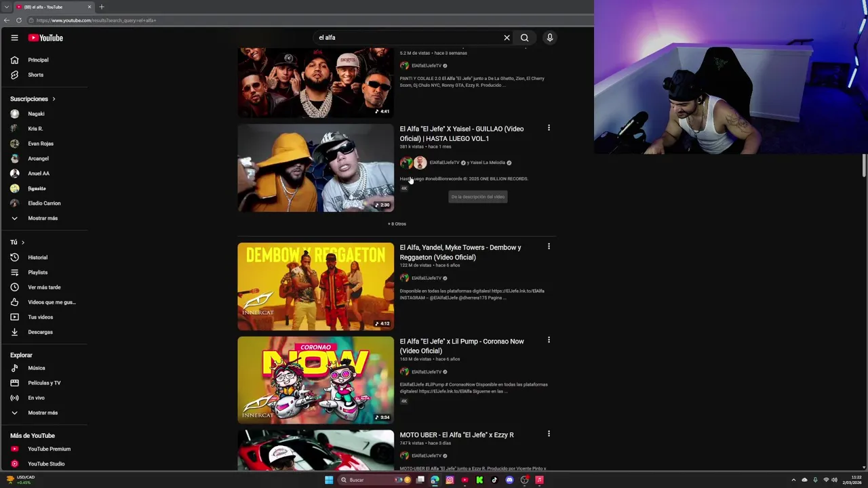Viewport: 868px width, 488px height.
Task: Expand the Tú section arrow
Action: point(22,243)
